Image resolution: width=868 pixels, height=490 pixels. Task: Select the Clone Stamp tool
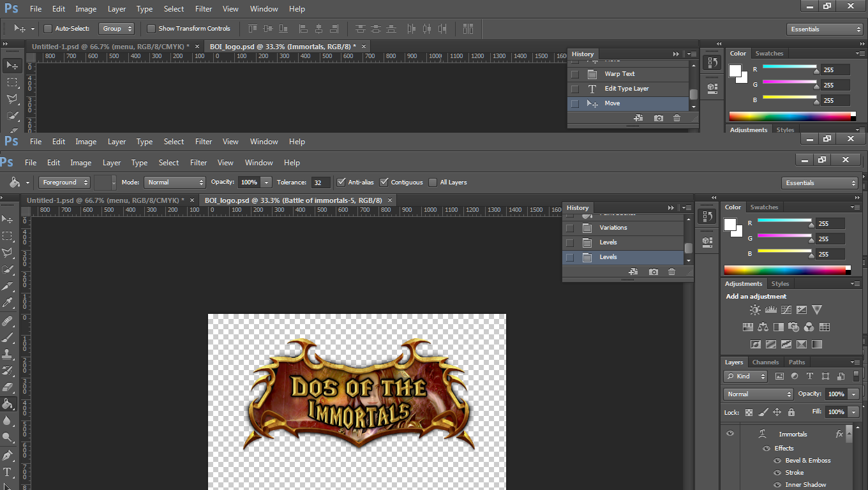pos(8,353)
